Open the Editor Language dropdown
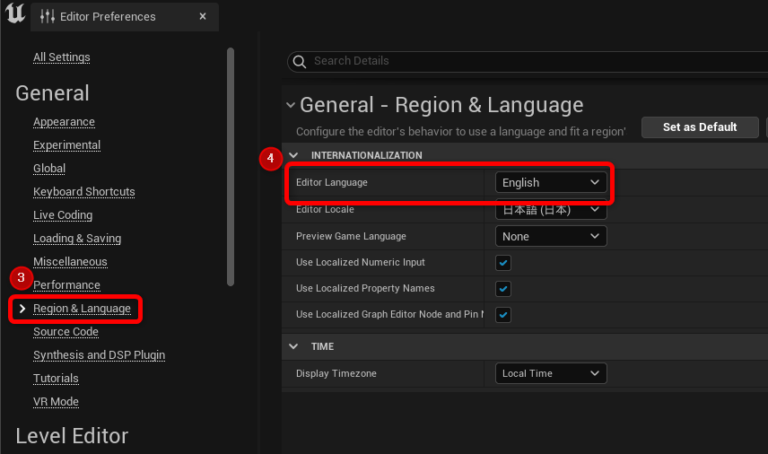 [x=551, y=183]
